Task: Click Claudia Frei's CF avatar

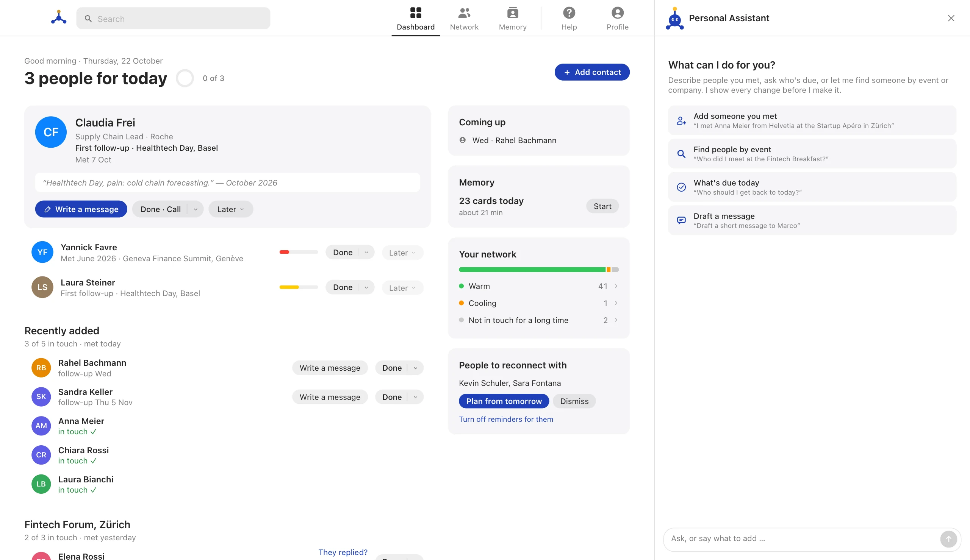Action: (x=51, y=132)
